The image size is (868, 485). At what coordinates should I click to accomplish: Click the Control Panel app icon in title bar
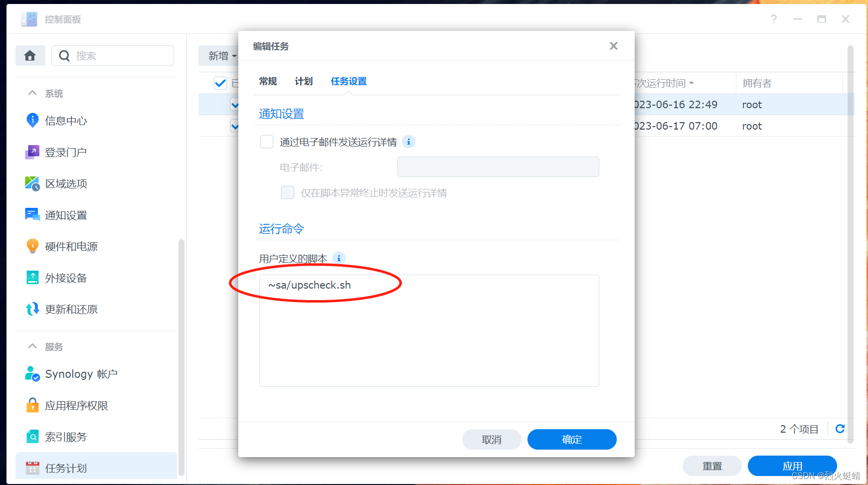click(x=29, y=19)
